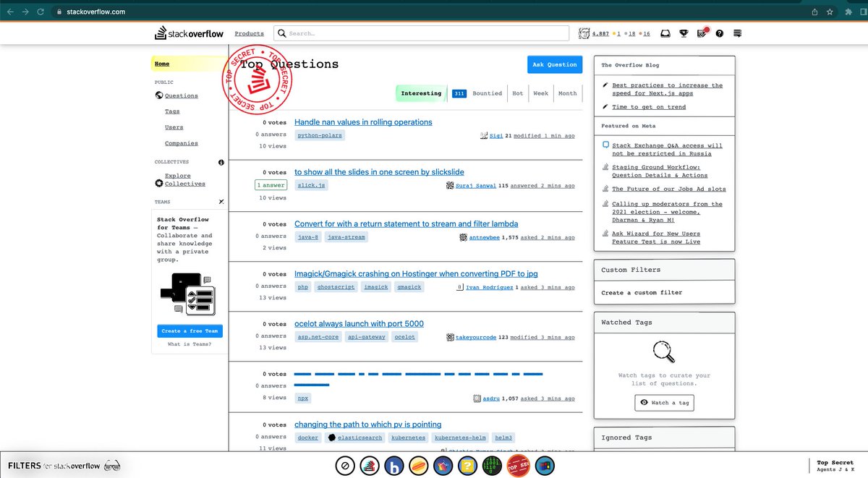The image size is (868, 478).
Task: Go to Stack Overflow logo home
Action: coord(189,33)
